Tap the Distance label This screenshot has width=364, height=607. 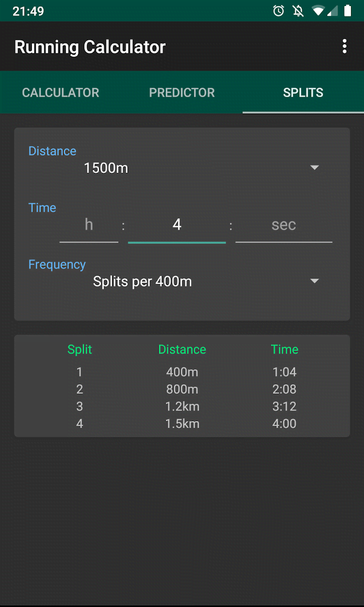52,151
